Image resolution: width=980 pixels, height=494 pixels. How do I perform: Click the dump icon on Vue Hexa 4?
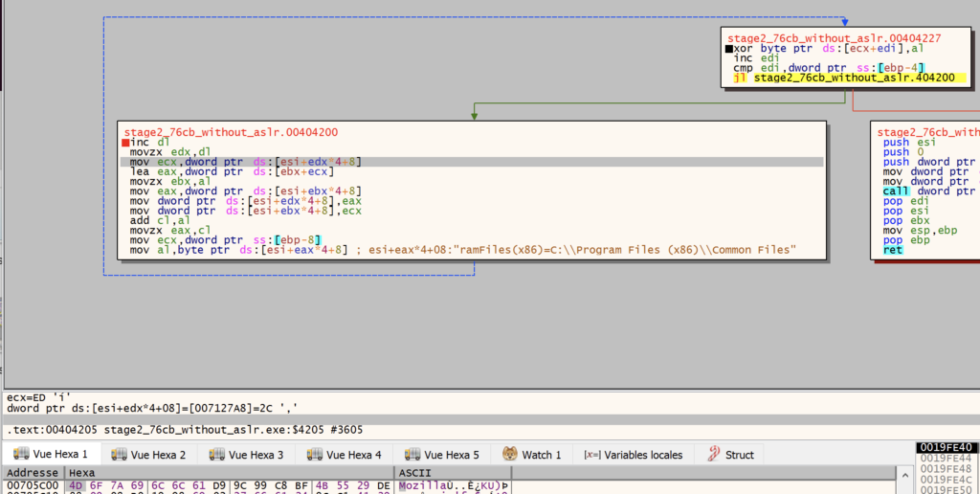[314, 454]
